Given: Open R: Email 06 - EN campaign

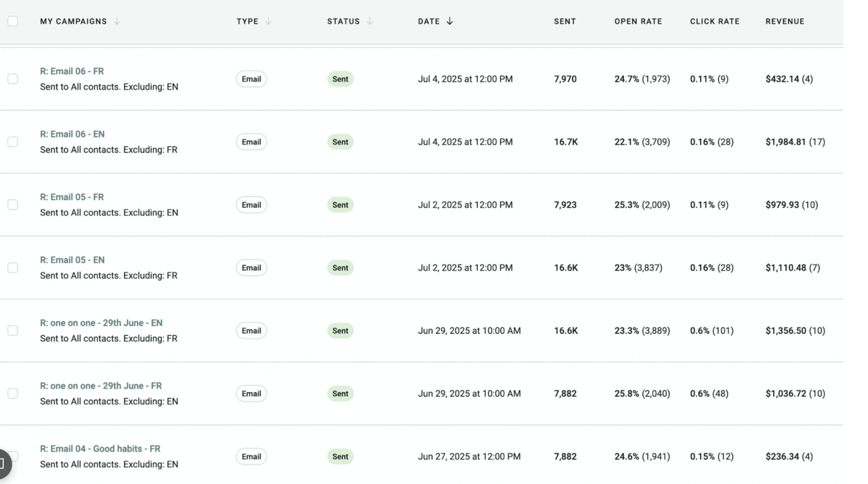Looking at the screenshot, I should coord(72,134).
